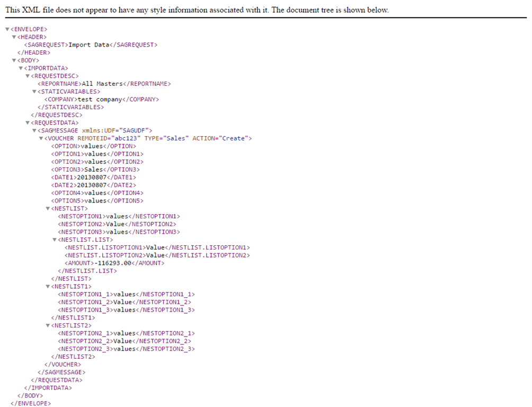Click the OPTION2 element line

tap(97, 162)
